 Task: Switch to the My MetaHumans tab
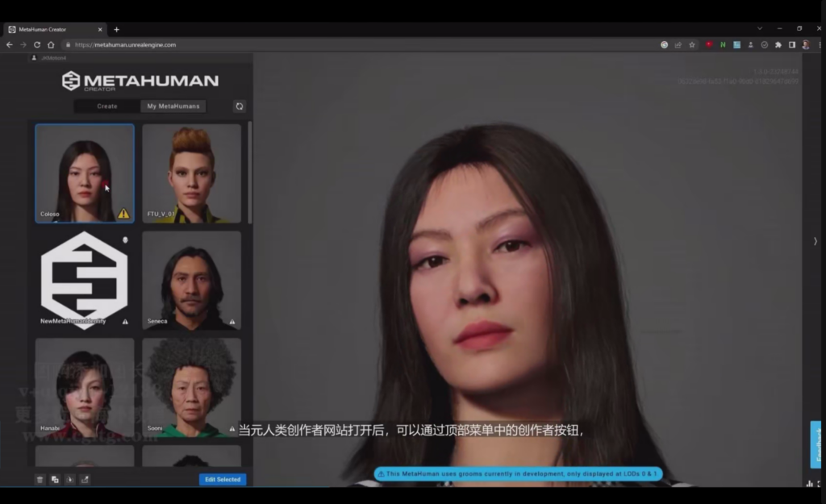coord(173,106)
